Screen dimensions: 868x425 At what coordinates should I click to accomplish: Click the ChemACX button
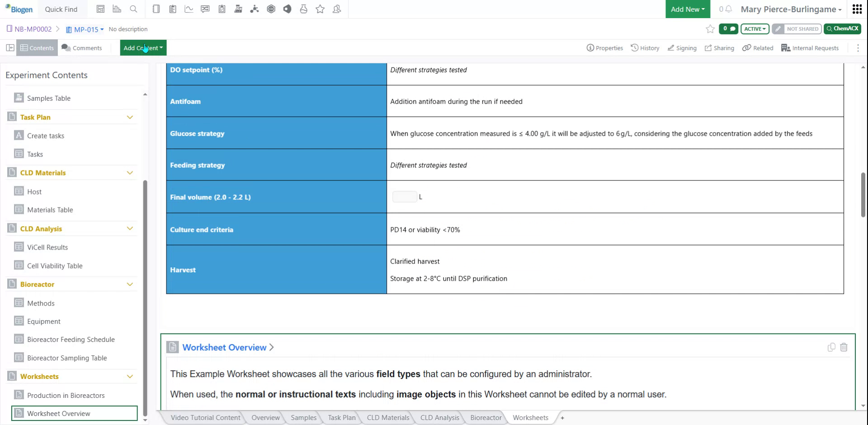point(842,28)
